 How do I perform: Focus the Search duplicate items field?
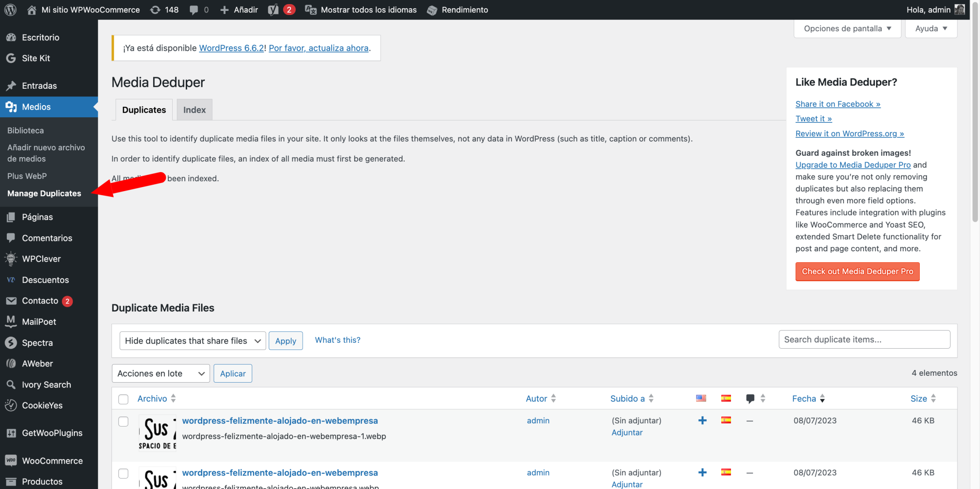[864, 340]
